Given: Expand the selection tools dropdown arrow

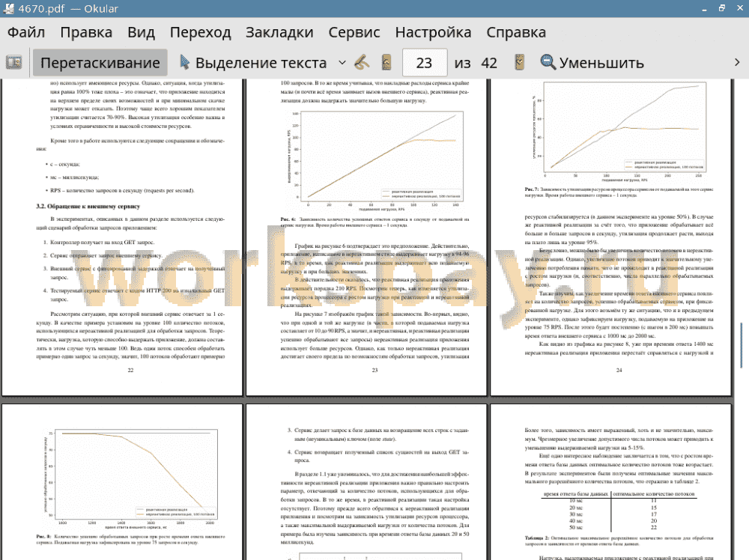Looking at the screenshot, I should [x=342, y=63].
